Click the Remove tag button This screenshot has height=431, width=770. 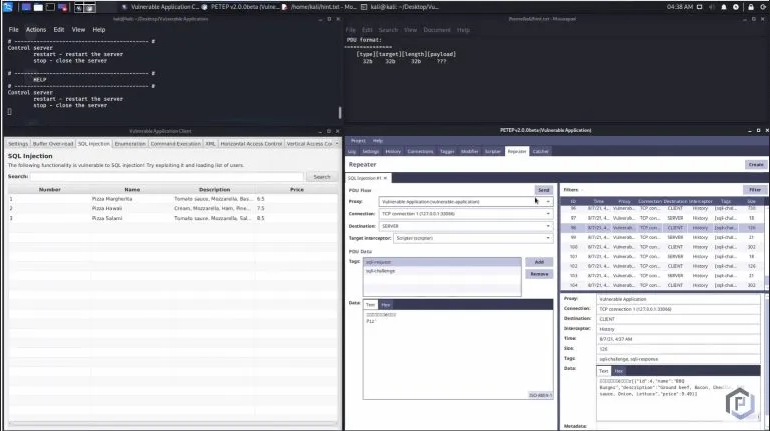(539, 274)
